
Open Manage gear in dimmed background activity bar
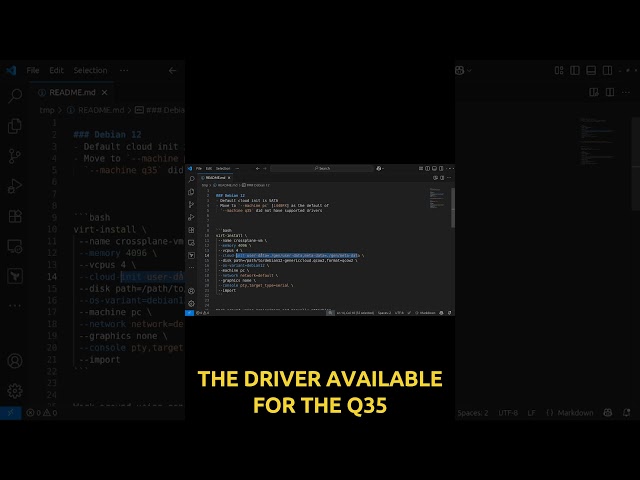coord(15,391)
